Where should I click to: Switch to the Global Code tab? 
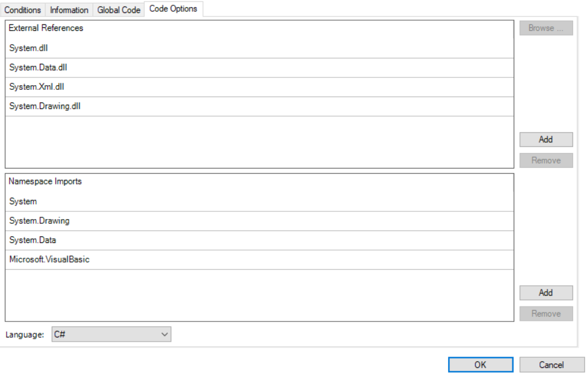tap(119, 10)
